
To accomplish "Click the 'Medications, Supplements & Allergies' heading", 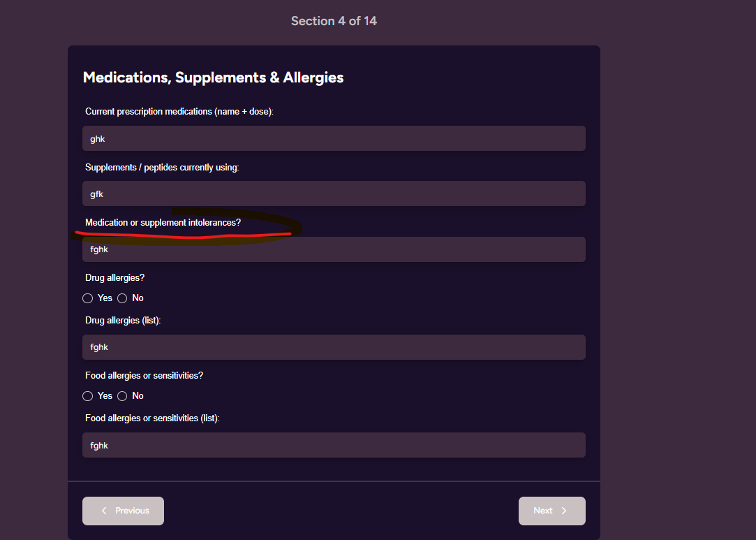I will point(213,78).
